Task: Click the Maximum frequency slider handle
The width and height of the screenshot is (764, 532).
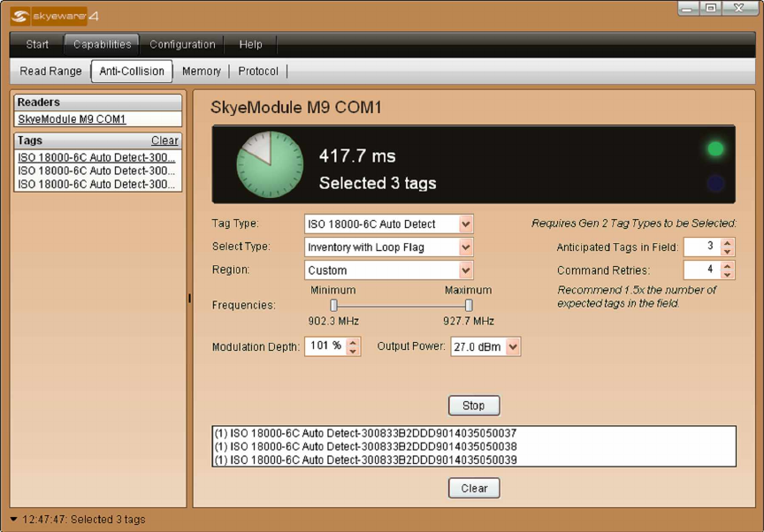Action: pyautogui.click(x=469, y=305)
